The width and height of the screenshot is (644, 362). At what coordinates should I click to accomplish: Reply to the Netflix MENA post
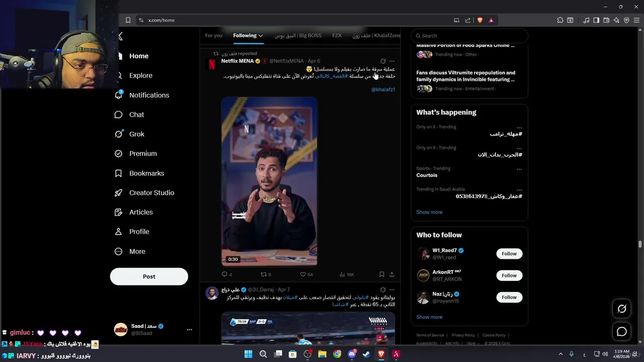point(224,274)
